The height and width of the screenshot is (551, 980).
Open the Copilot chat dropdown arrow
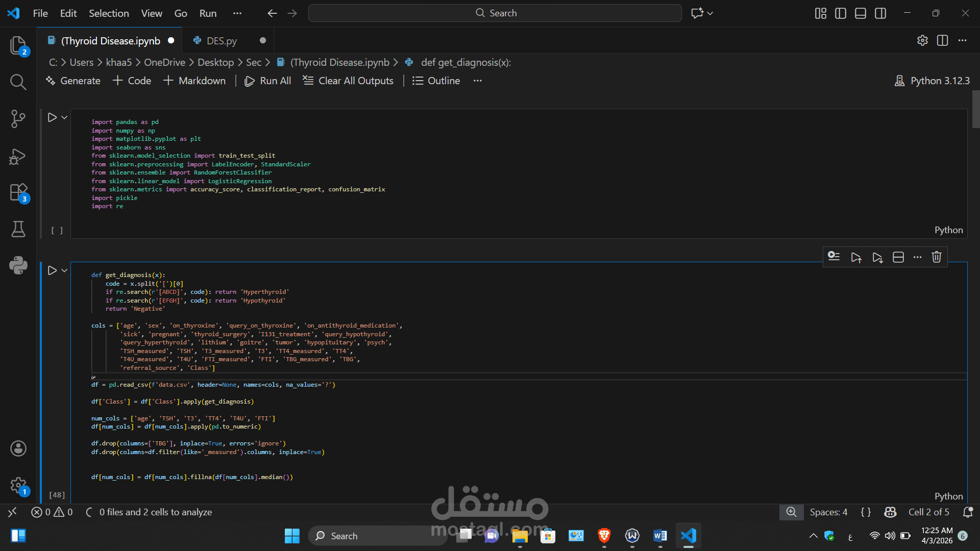click(710, 13)
